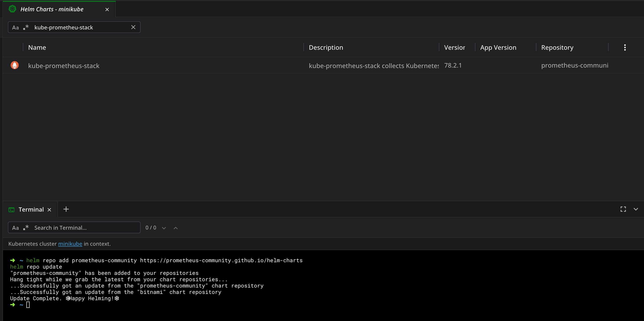Jump to next terminal search result
Viewport: 644px width, 321px height.
tap(164, 228)
